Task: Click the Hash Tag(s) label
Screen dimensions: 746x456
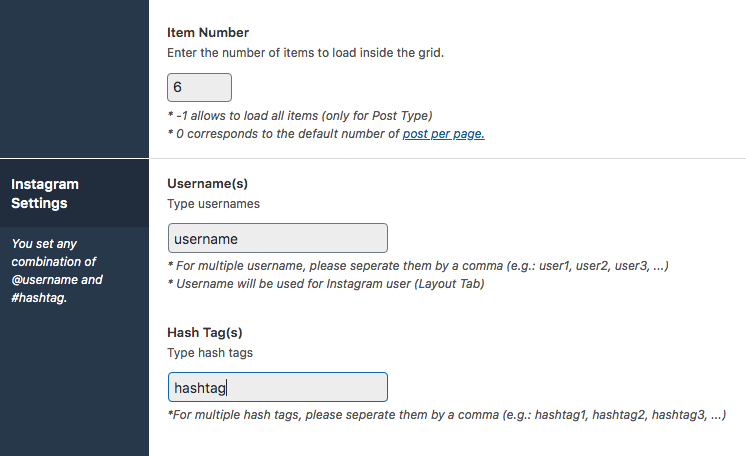Action: tap(205, 333)
